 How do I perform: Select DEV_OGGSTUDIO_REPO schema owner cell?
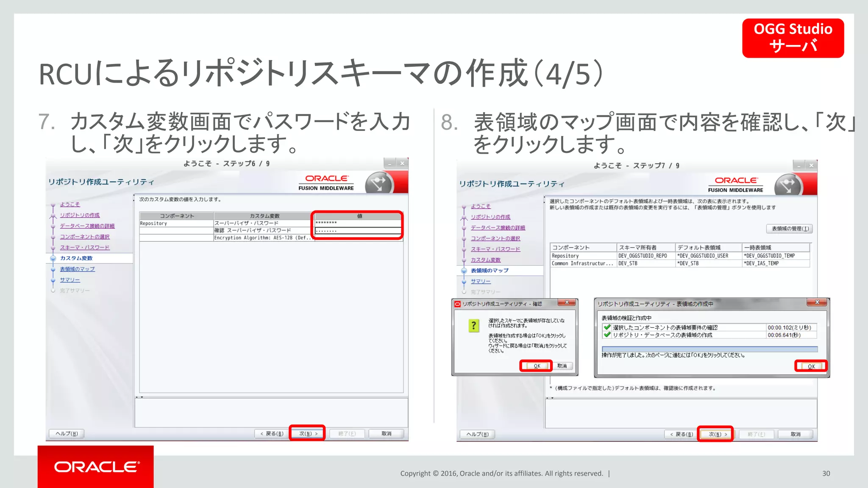click(x=646, y=256)
